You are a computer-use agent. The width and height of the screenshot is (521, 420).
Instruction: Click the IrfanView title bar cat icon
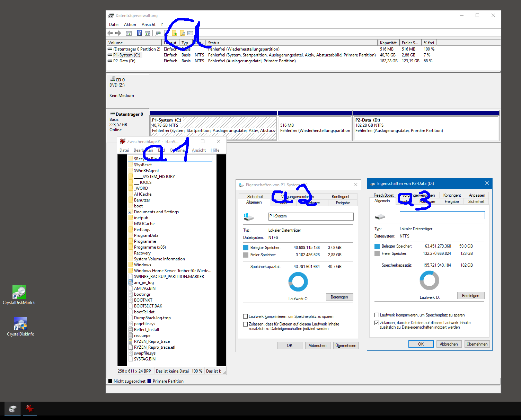tap(122, 141)
